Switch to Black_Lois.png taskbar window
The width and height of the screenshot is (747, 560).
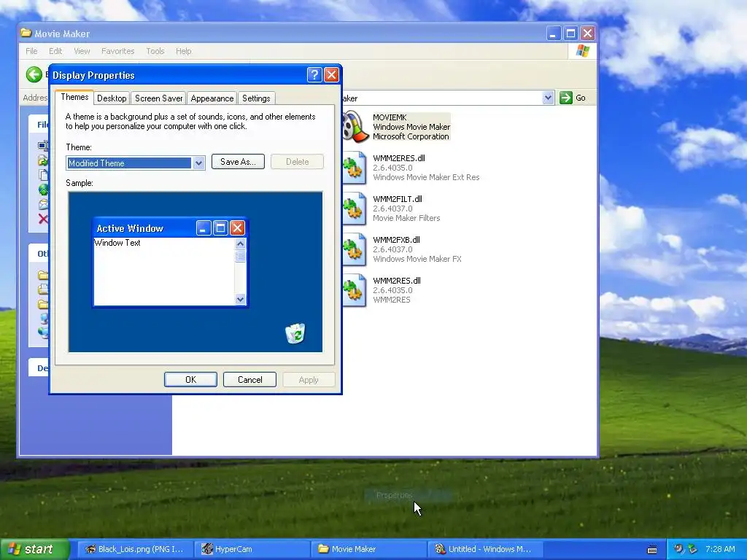coord(135,549)
